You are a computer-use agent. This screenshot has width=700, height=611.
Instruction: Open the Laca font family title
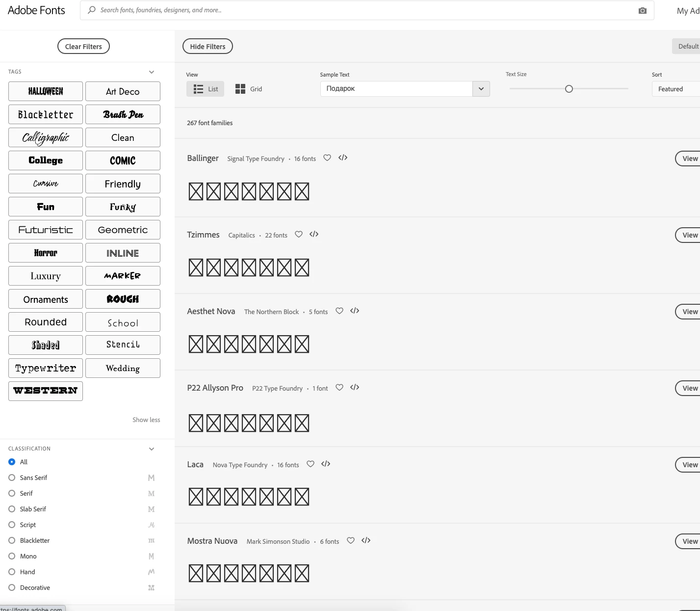[x=195, y=464]
